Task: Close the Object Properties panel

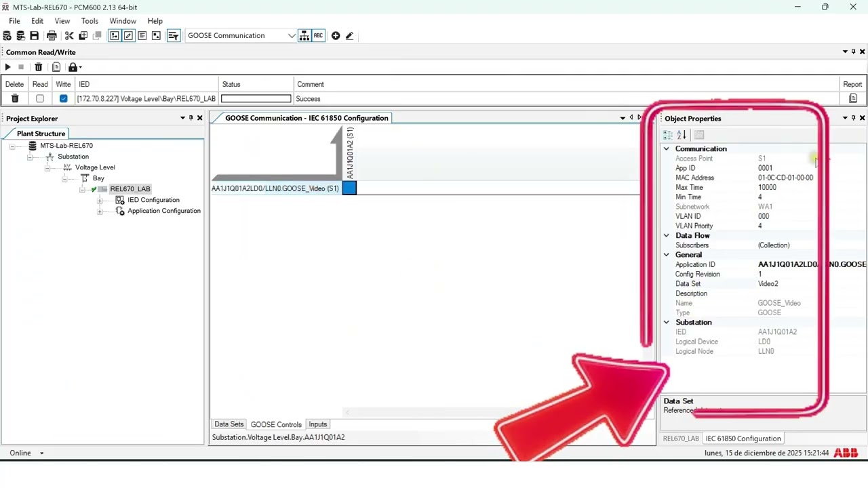Action: pyautogui.click(x=862, y=119)
